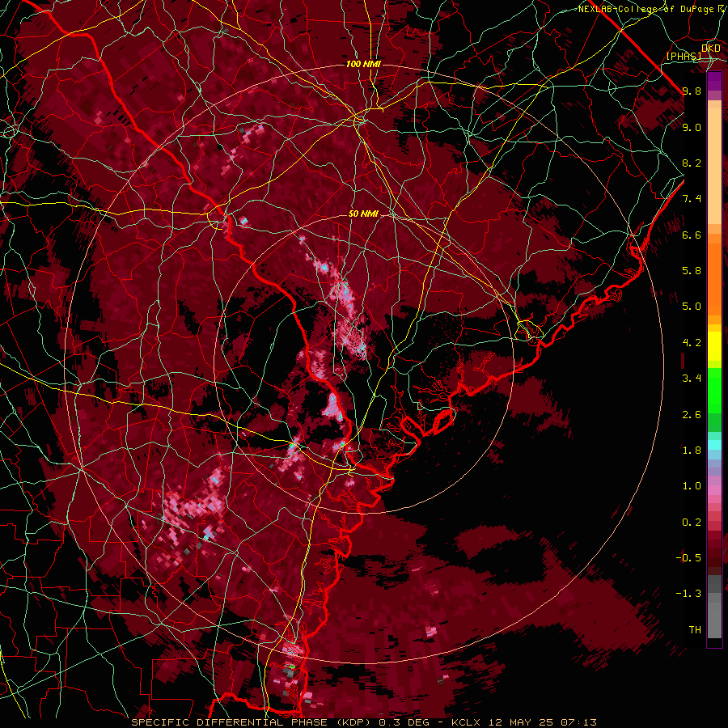Image resolution: width=728 pixels, height=728 pixels.
Task: Click the 12 MAY 25 date text
Action: [519, 722]
